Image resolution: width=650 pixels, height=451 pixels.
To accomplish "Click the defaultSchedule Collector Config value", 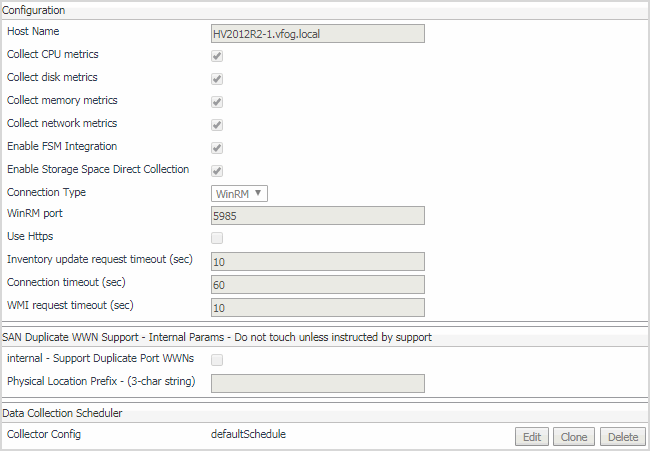I will click(x=249, y=435).
